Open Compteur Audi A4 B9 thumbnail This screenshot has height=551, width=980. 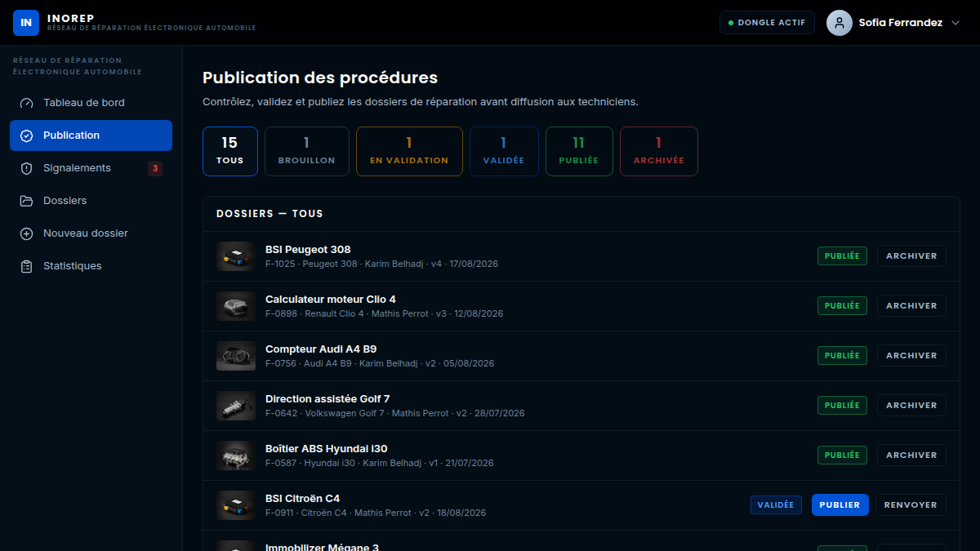[x=236, y=356]
